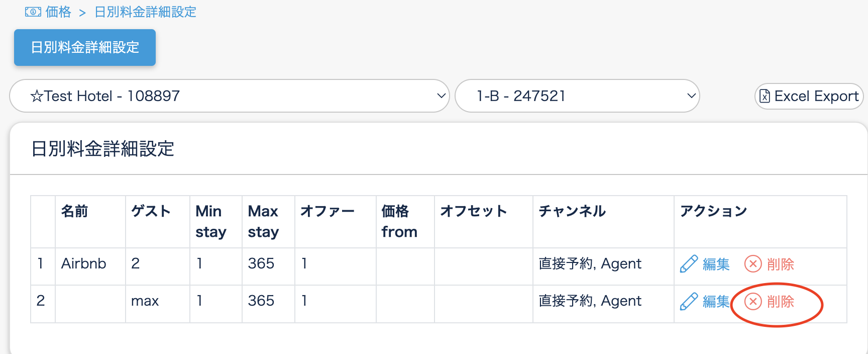Open the 1-B - 247521 room dropdown

coord(577,96)
